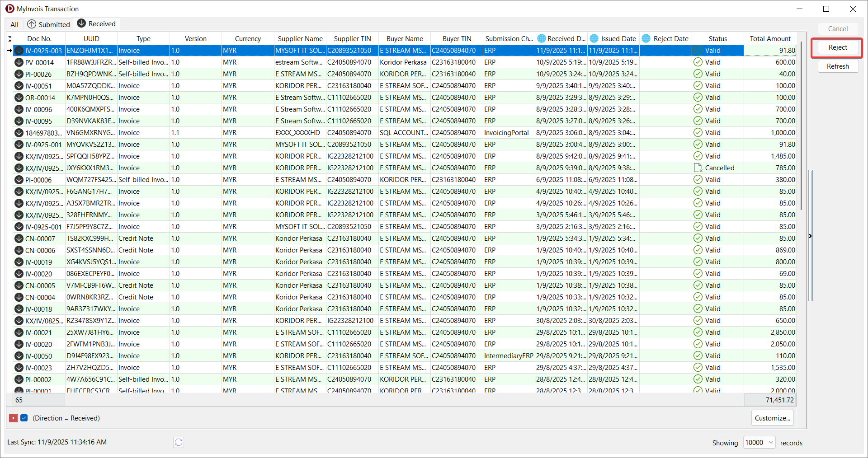Image resolution: width=868 pixels, height=458 pixels.
Task: Switch to the All tab
Action: (14, 24)
